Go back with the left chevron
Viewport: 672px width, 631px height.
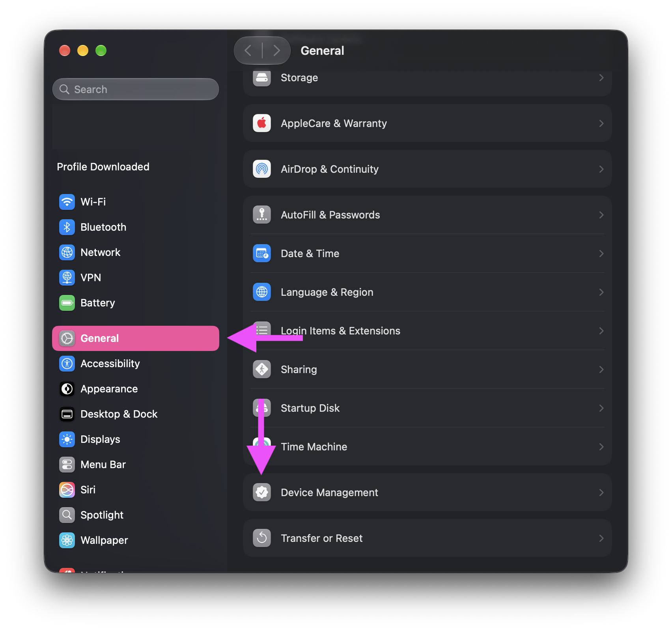[x=248, y=50]
